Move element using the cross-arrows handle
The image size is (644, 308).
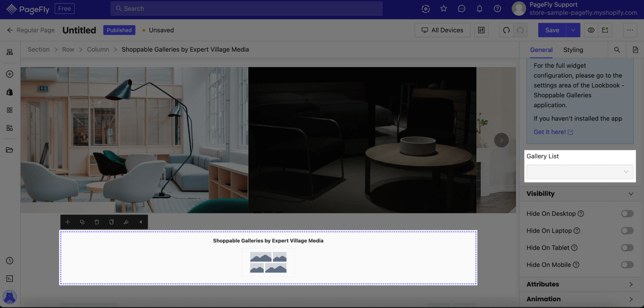68,222
